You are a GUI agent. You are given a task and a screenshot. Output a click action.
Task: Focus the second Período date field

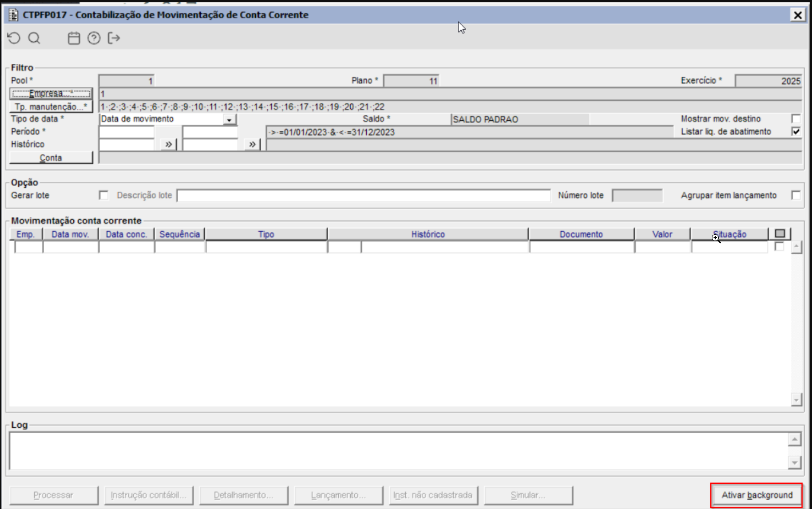pos(211,132)
